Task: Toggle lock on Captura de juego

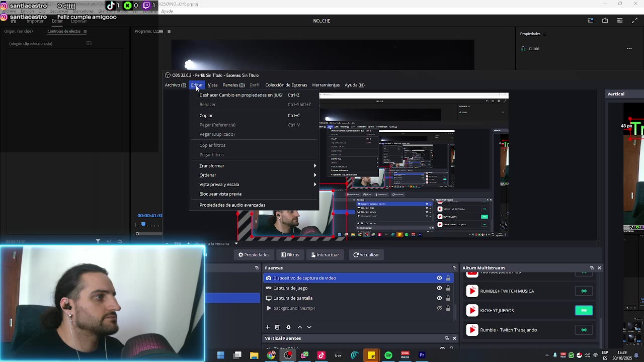Action: pyautogui.click(x=448, y=288)
